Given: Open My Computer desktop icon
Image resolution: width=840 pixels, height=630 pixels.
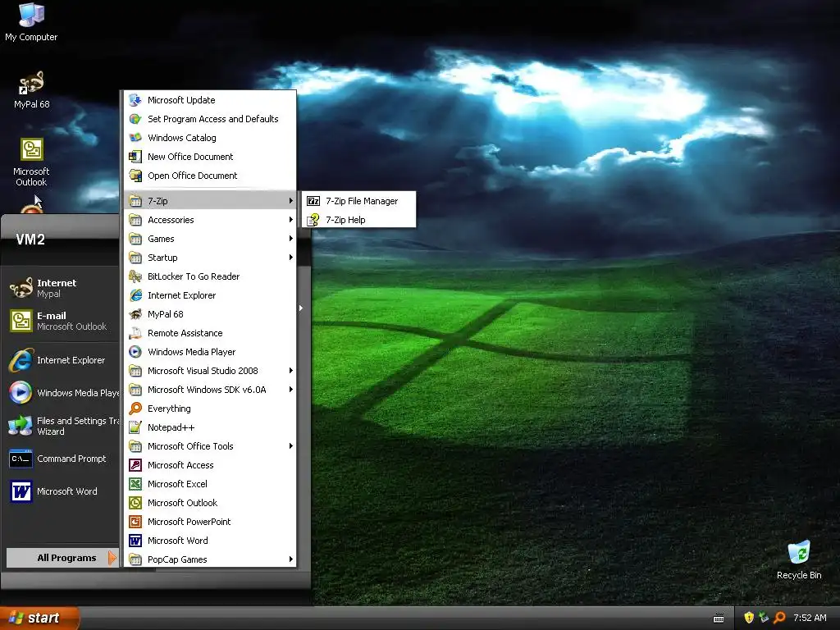Looking at the screenshot, I should click(32, 21).
